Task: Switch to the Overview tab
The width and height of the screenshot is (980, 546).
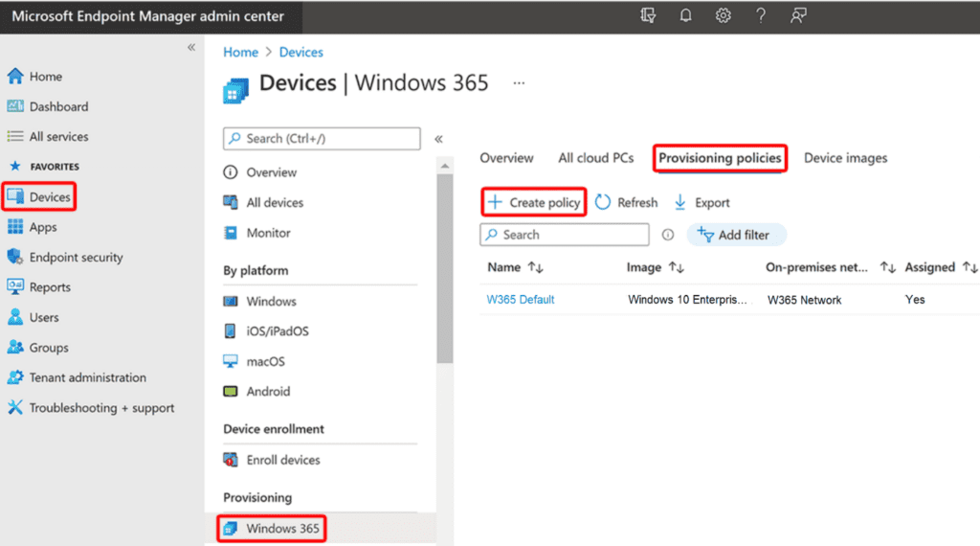Action: tap(506, 158)
